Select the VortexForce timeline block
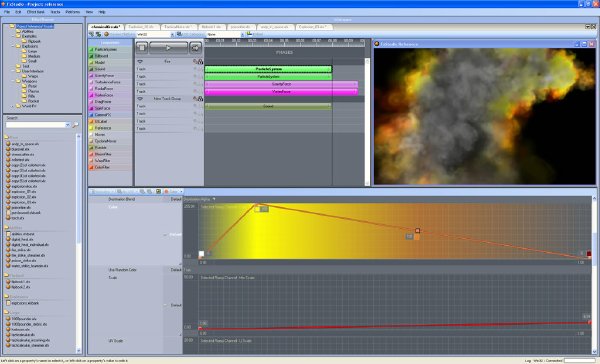The width and height of the screenshot is (600, 364). 281,91
